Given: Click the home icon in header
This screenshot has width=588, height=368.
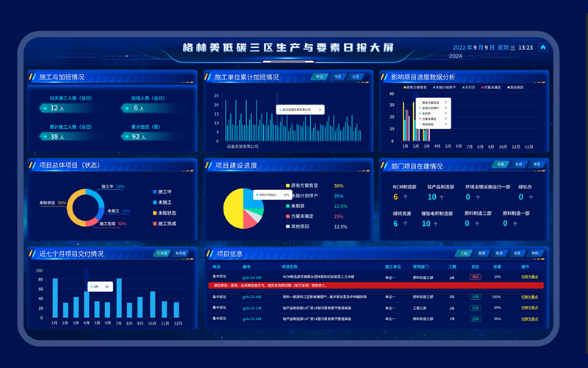Looking at the screenshot, I should click(x=542, y=47).
